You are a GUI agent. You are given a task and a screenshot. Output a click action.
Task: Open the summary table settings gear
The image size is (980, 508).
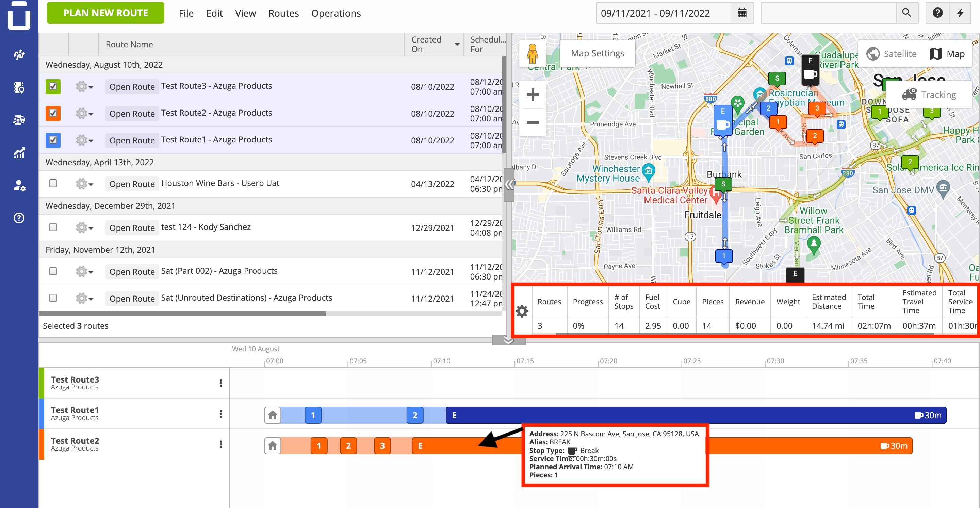point(522,311)
